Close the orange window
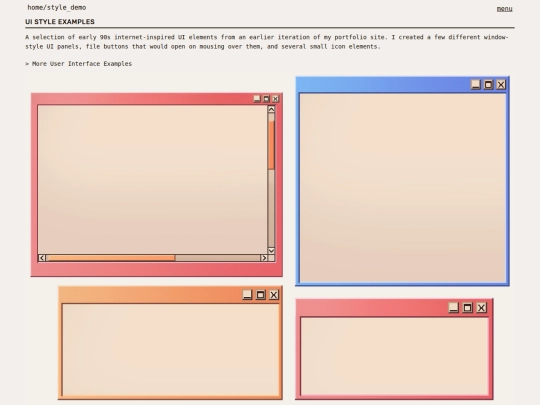Screen dimensions: 540x405 274,294
